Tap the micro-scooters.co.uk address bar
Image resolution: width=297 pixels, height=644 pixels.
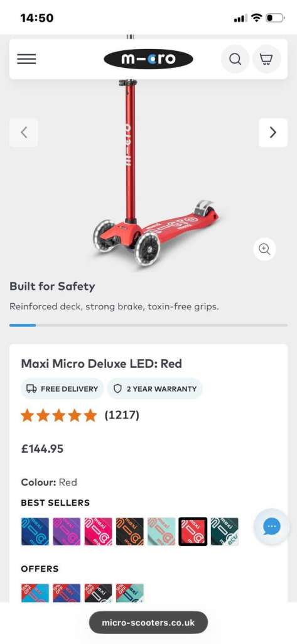tap(148, 623)
